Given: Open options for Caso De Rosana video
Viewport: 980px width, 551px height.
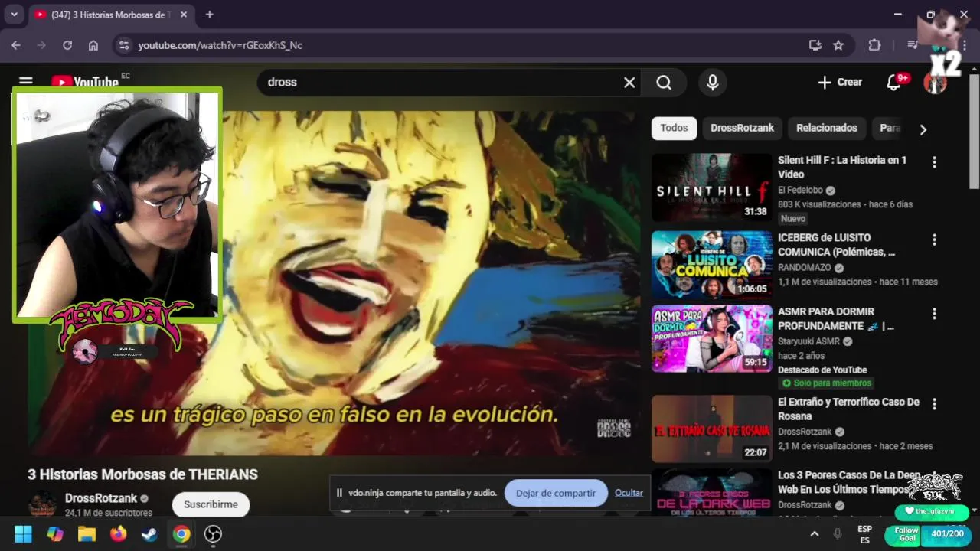Looking at the screenshot, I should coord(934,404).
